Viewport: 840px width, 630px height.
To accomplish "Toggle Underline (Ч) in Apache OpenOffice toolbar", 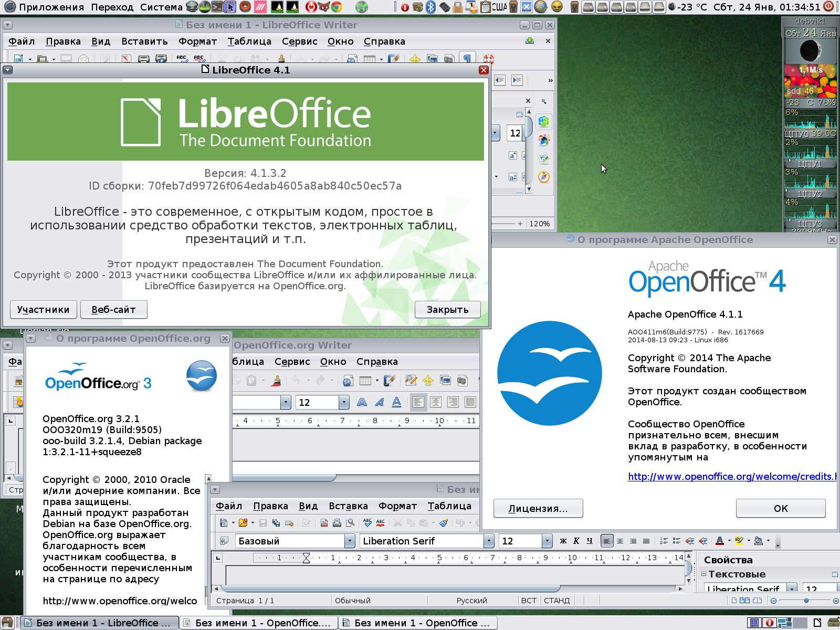I will [590, 541].
